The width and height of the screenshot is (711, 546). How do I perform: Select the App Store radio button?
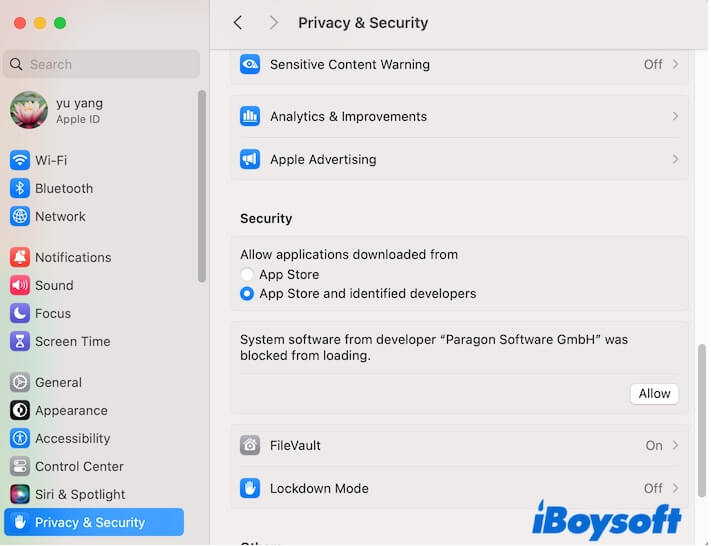[x=247, y=274]
